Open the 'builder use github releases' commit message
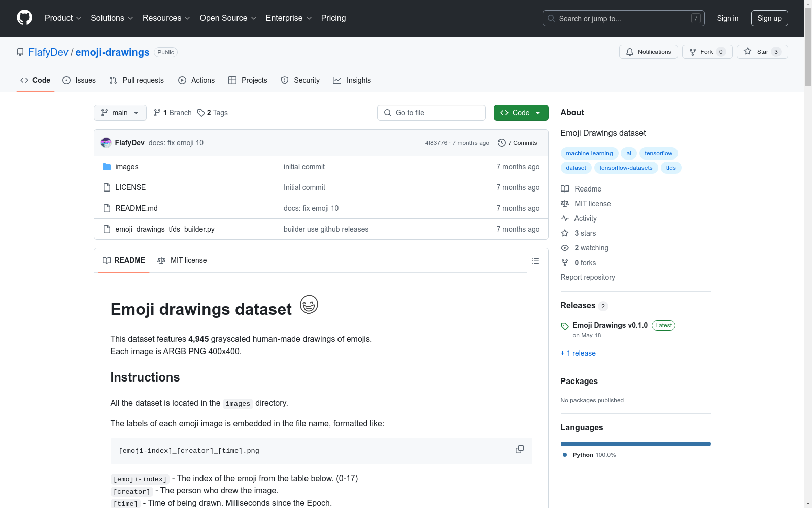812x508 pixels. [326, 229]
